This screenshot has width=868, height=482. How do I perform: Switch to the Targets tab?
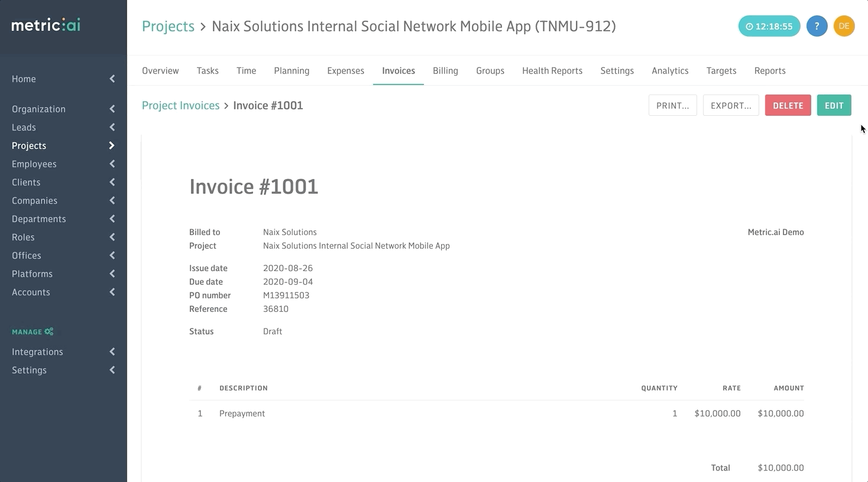pos(721,70)
